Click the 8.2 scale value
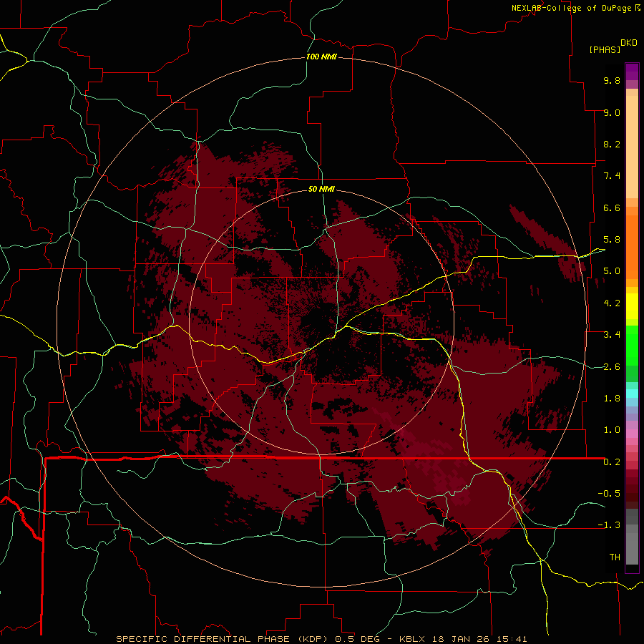The width and height of the screenshot is (644, 644). coord(612,144)
